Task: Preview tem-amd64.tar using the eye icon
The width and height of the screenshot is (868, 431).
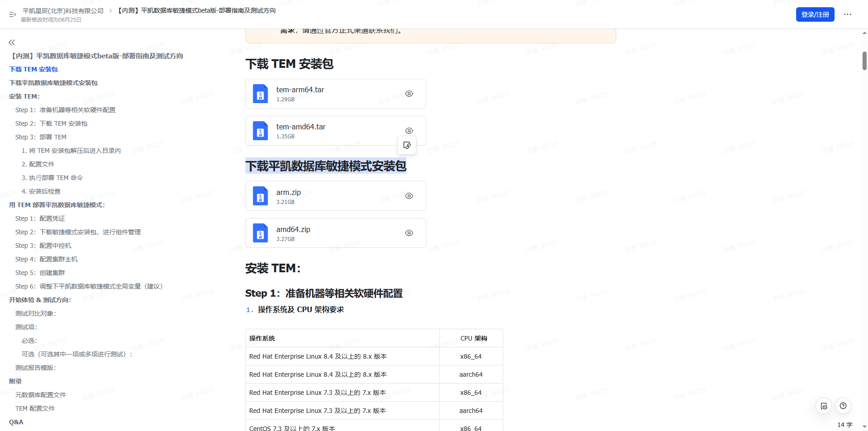Action: tap(409, 131)
